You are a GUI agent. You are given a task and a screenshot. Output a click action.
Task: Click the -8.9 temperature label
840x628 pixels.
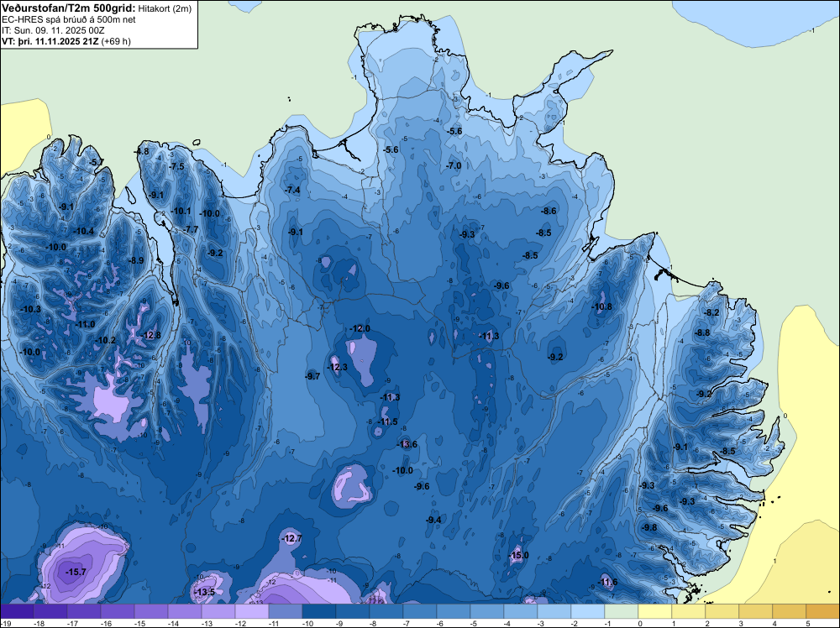[x=136, y=261]
